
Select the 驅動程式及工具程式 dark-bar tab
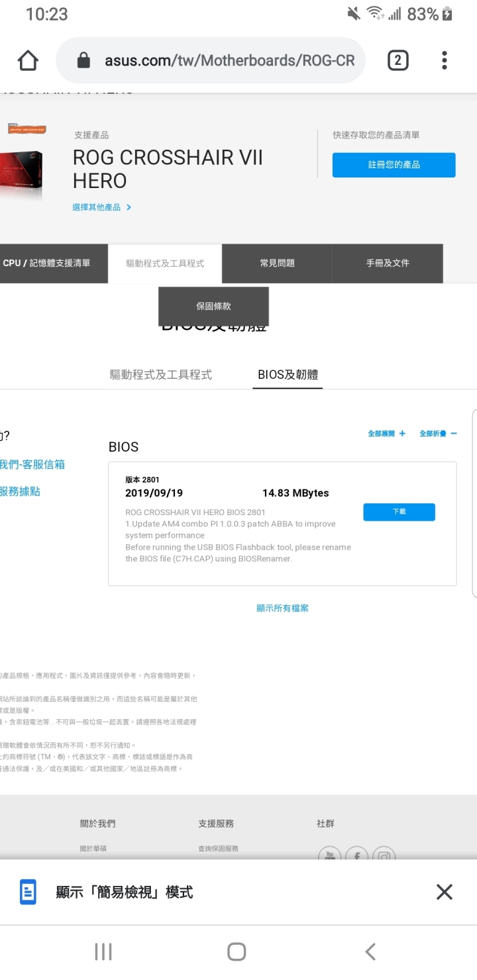click(x=165, y=264)
